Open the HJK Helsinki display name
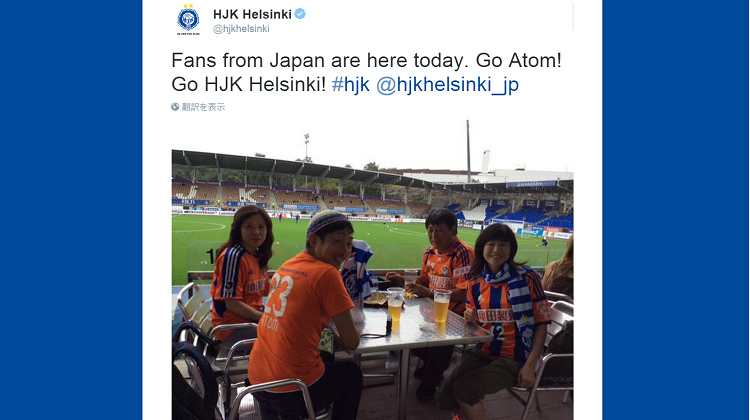 pos(252,14)
